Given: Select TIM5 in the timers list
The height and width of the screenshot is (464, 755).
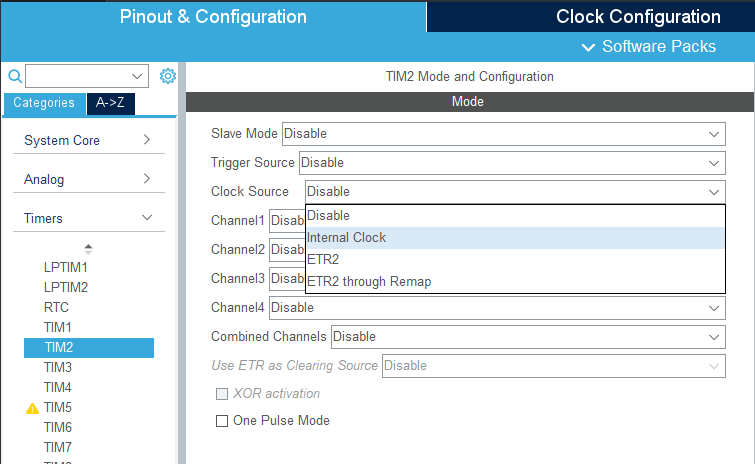Looking at the screenshot, I should (x=57, y=408).
